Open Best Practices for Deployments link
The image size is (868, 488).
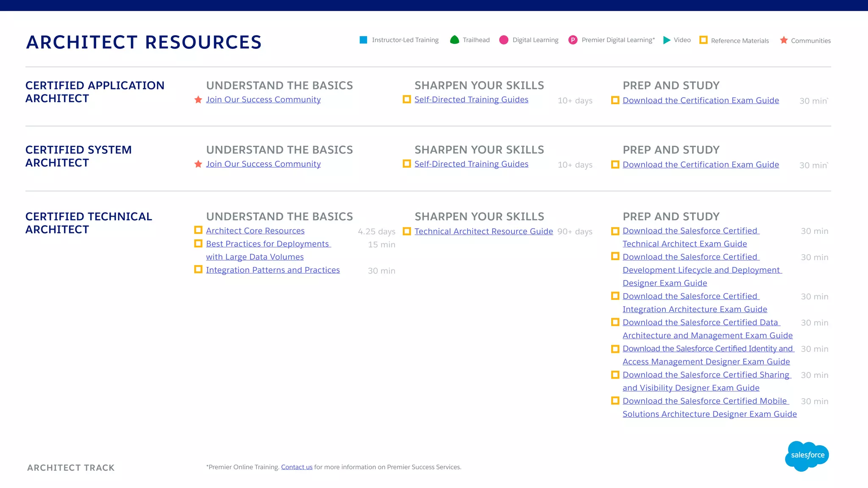[267, 244]
